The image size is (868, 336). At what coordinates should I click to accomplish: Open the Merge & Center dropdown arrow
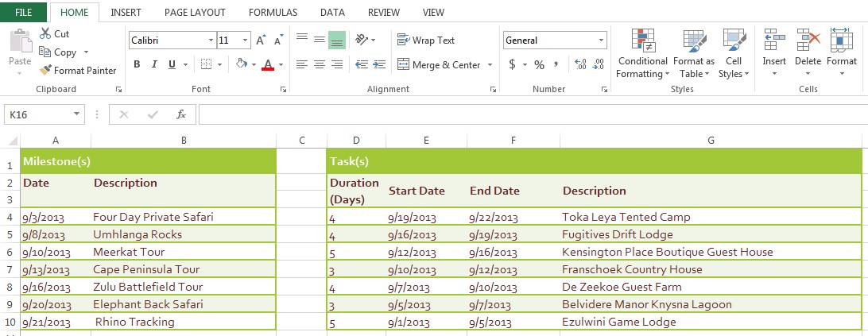pyautogui.click(x=490, y=64)
